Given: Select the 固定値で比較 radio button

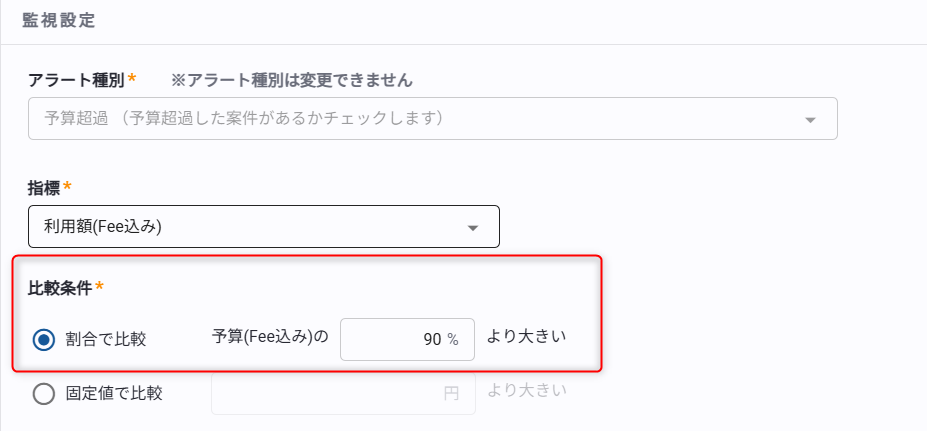Looking at the screenshot, I should [x=44, y=393].
